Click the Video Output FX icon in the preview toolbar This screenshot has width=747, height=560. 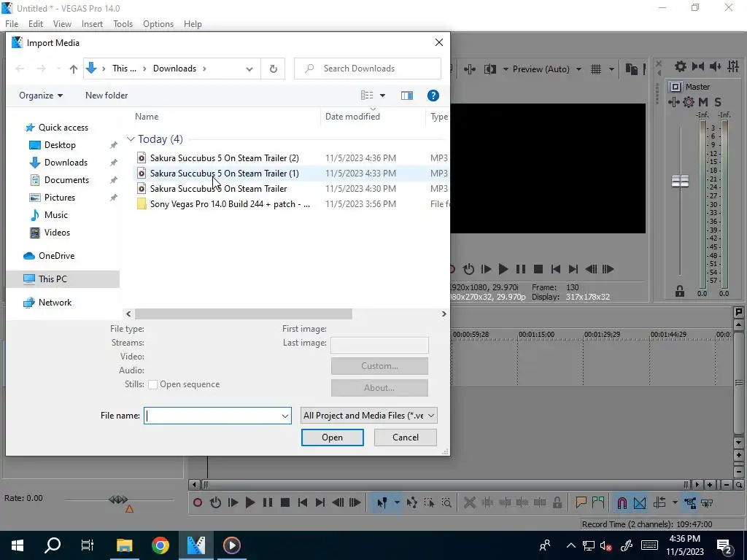coord(470,69)
